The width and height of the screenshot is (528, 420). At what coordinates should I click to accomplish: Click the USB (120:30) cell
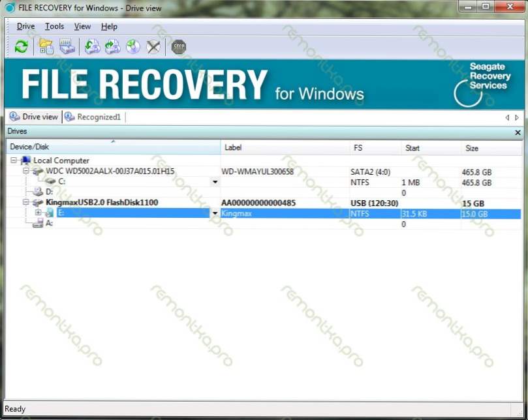click(375, 203)
